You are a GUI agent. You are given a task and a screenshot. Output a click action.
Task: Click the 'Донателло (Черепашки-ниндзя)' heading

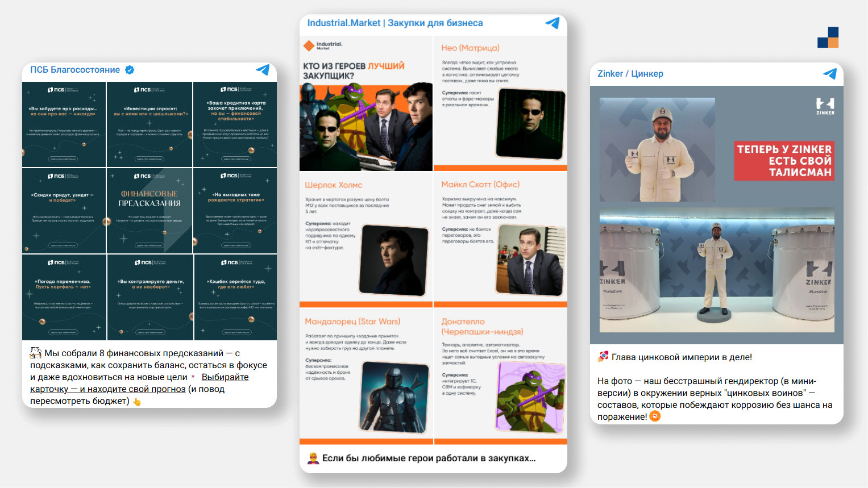[x=483, y=327]
